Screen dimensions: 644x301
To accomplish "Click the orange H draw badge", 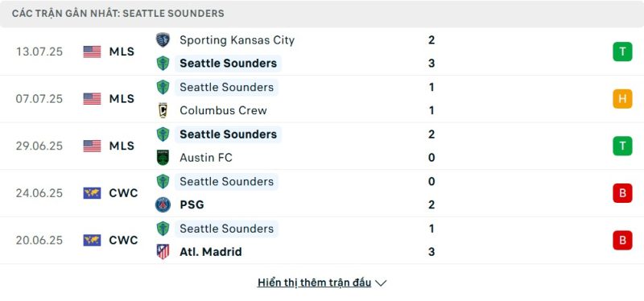I will [x=622, y=99].
